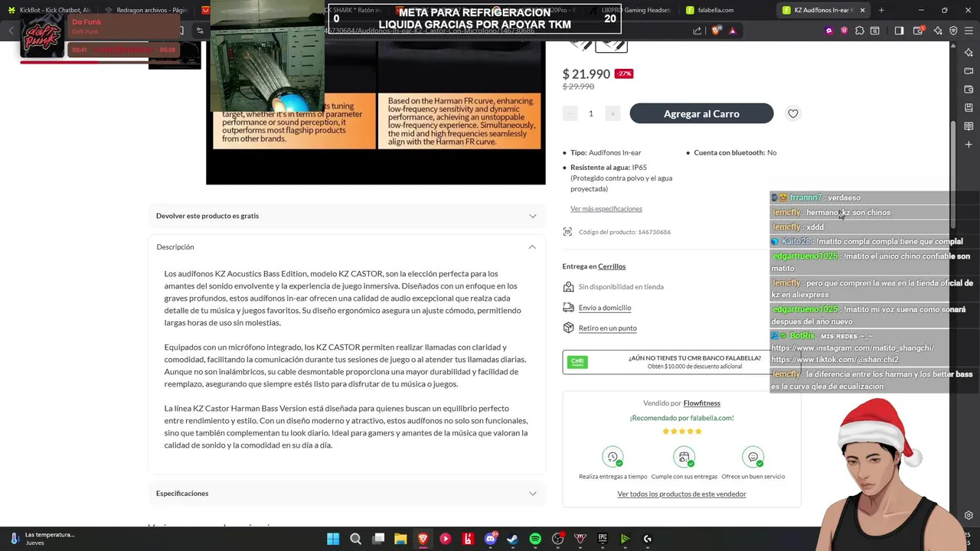The image size is (980, 551).
Task: Click the share page icon in address bar
Action: tap(697, 31)
